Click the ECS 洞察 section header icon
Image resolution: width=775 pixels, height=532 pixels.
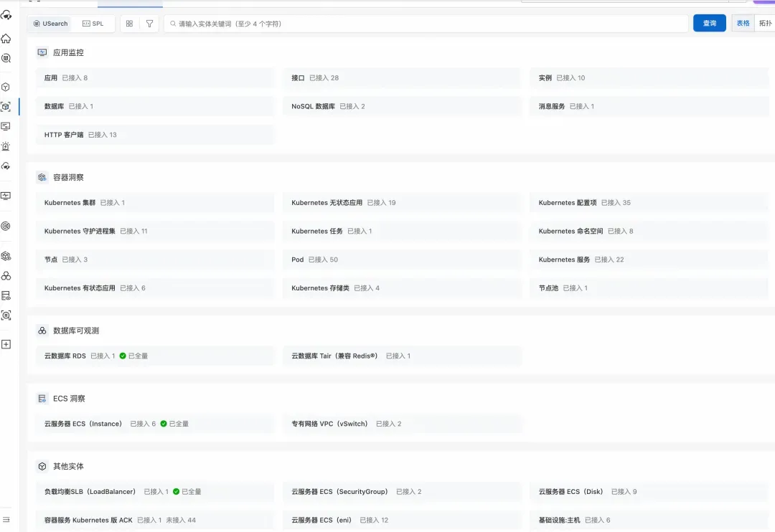tap(42, 399)
